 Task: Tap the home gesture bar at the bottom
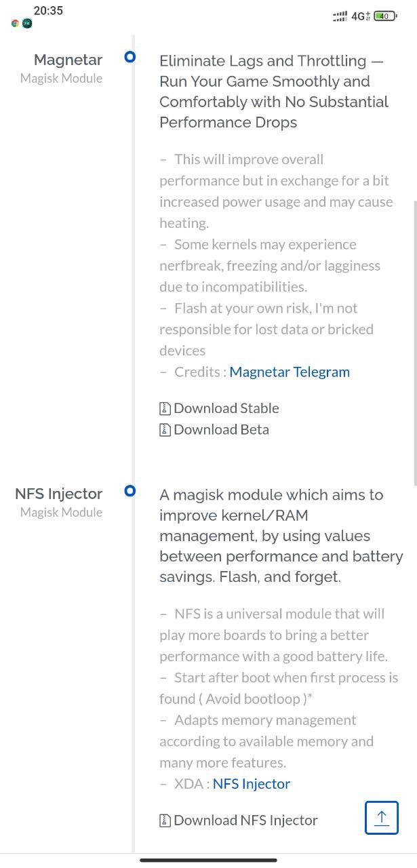tap(208, 861)
